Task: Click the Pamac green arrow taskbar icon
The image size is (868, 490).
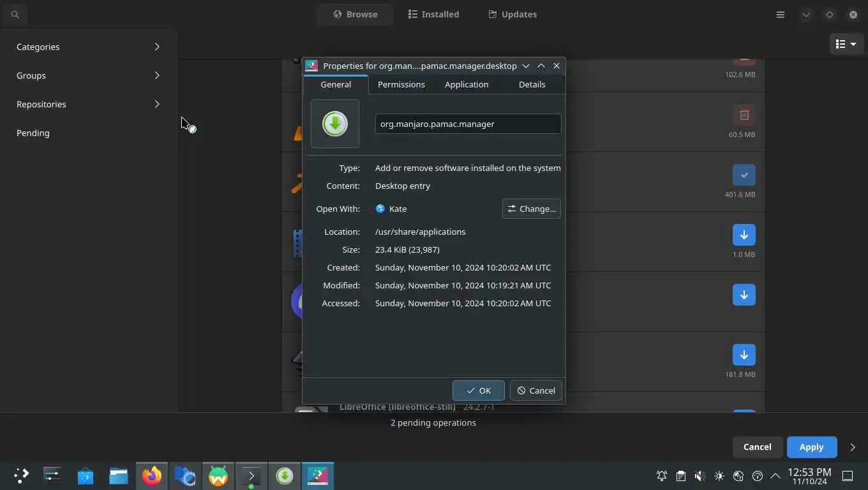Action: pos(285,475)
